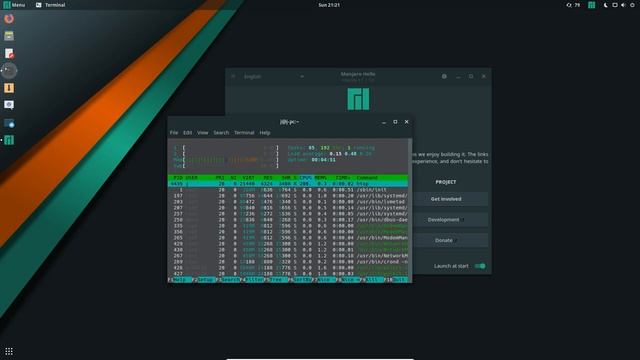Open the chat app dock icon
Image resolution: width=640 pixels, height=360 pixels.
tap(9, 105)
